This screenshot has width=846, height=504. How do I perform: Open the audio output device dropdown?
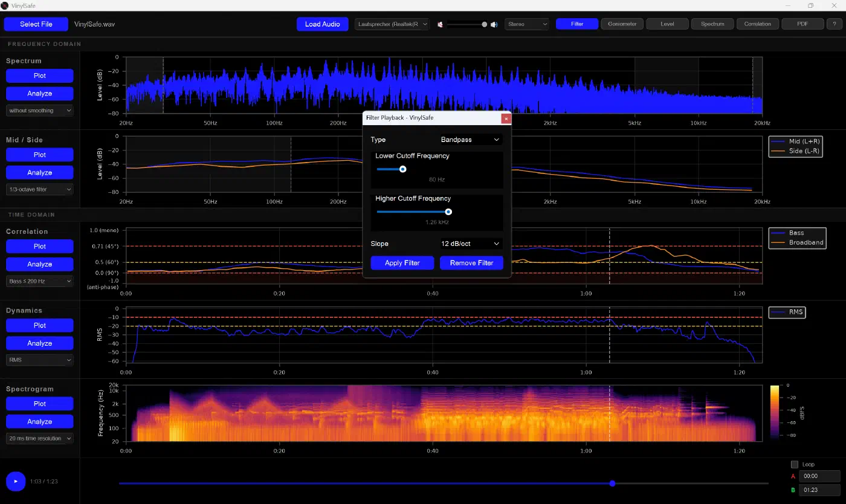(x=392, y=24)
